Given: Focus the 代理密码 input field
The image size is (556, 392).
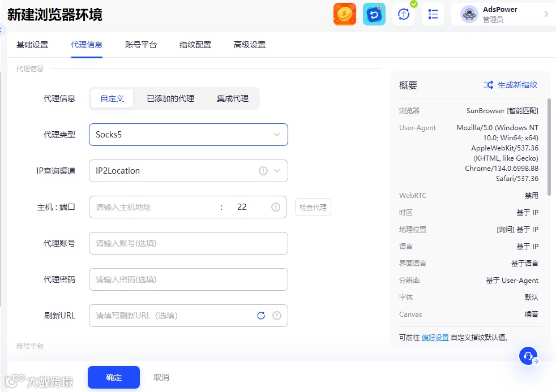Looking at the screenshot, I should [189, 279].
